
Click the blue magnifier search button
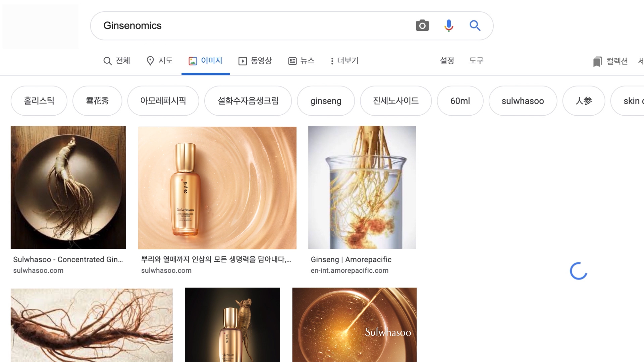click(475, 25)
